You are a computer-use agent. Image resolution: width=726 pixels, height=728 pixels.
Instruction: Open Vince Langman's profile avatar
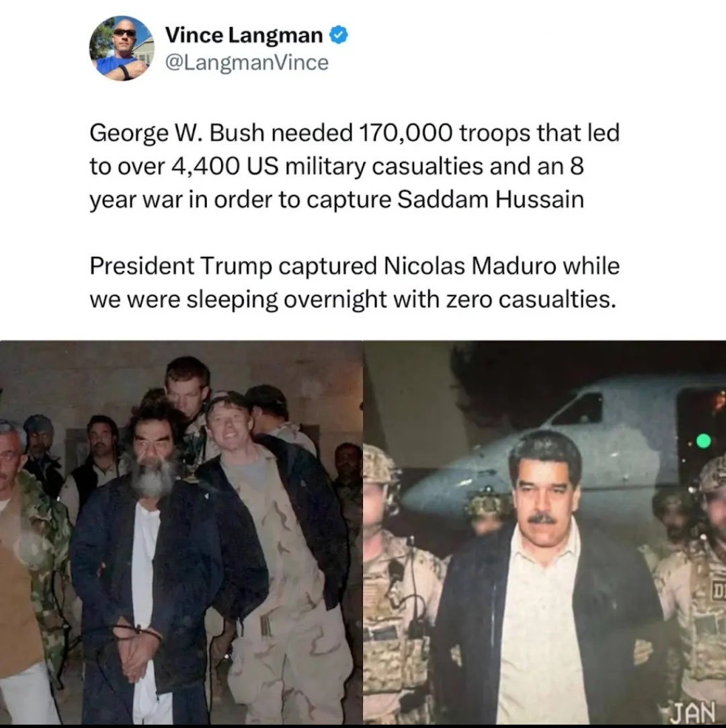click(122, 48)
